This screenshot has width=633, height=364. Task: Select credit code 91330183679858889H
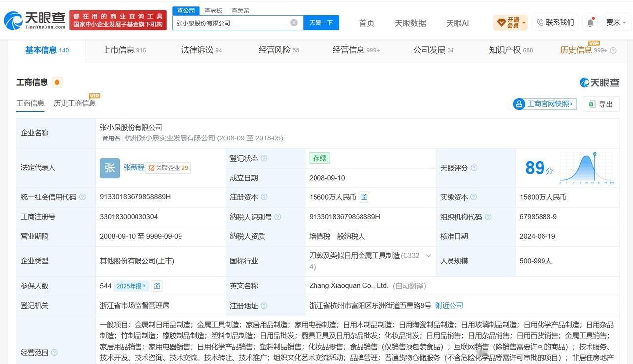point(135,197)
